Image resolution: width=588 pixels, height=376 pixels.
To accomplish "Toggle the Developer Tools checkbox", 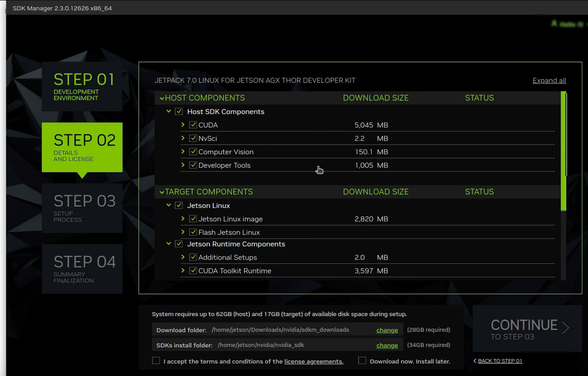I will click(193, 165).
